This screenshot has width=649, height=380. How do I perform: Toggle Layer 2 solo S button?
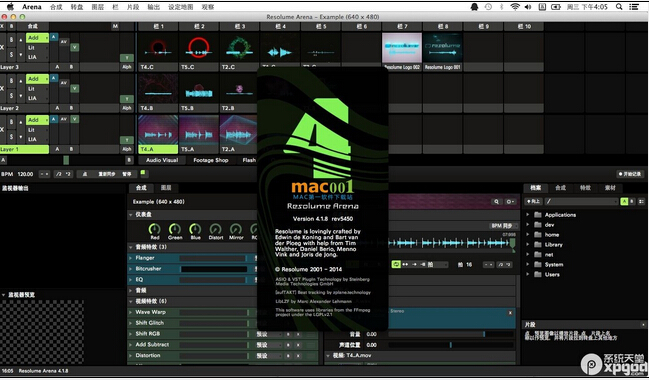(x=11, y=95)
